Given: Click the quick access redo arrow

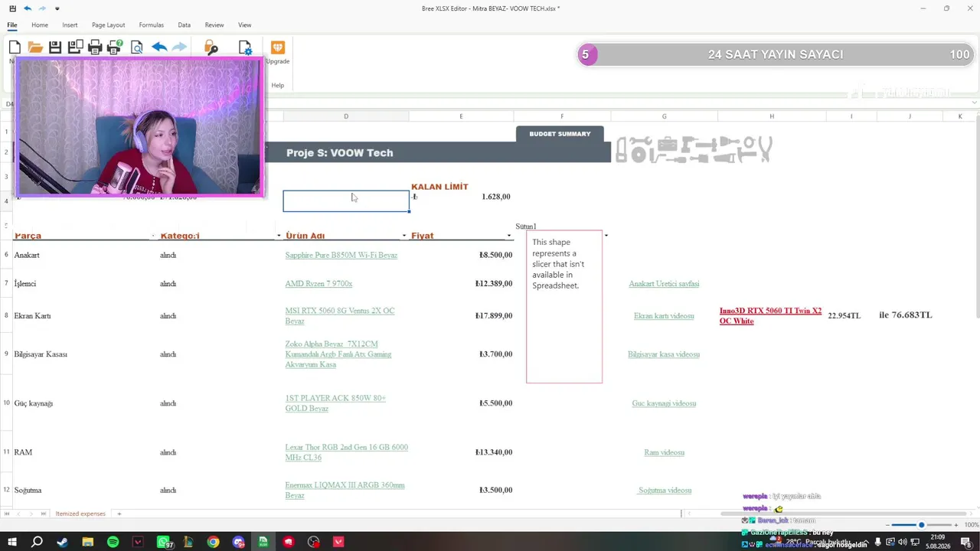Looking at the screenshot, I should coord(42,8).
